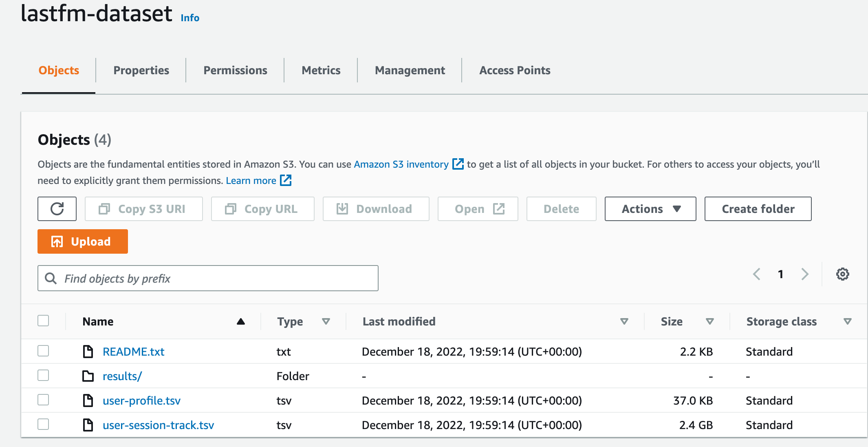Click the Create folder button
The image size is (868, 447).
pyautogui.click(x=758, y=209)
